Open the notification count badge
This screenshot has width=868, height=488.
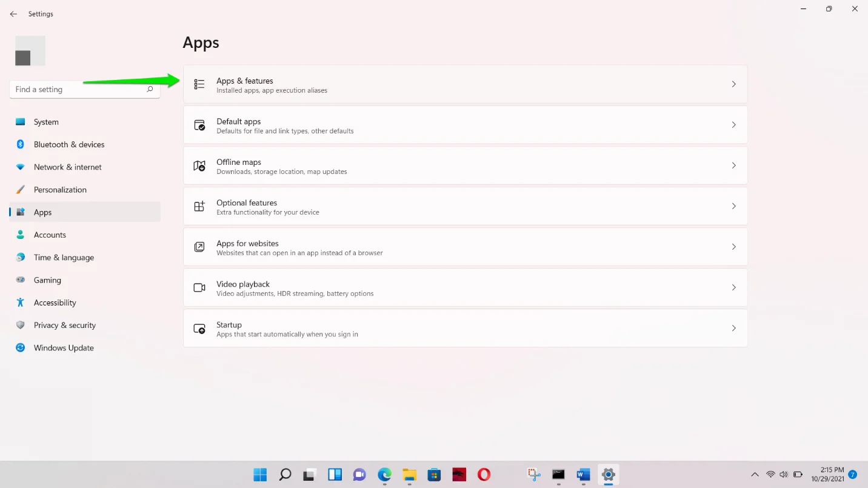coord(852,474)
